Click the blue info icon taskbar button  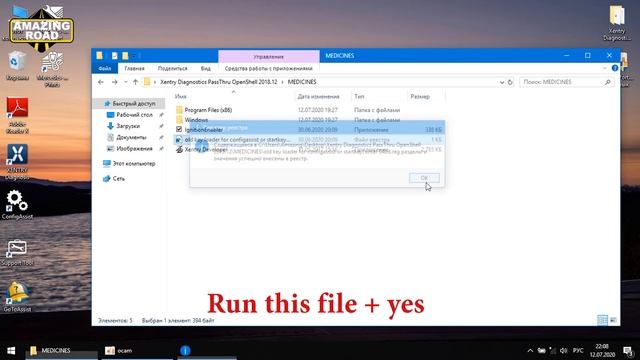coord(185,351)
